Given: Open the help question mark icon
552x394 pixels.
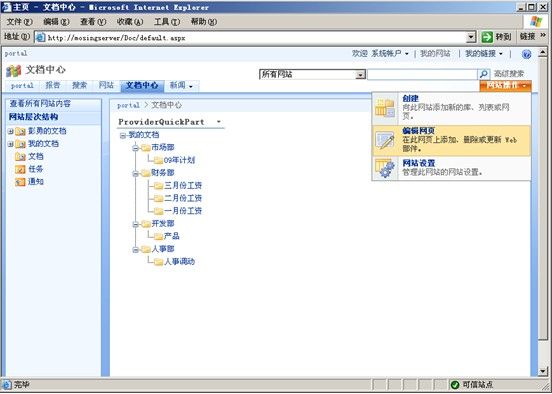Looking at the screenshot, I should click(526, 54).
